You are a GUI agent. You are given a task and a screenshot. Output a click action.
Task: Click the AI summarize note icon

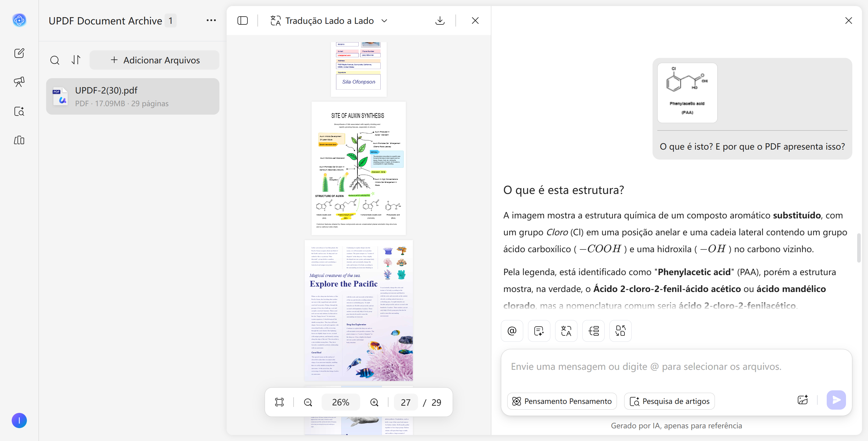click(539, 331)
